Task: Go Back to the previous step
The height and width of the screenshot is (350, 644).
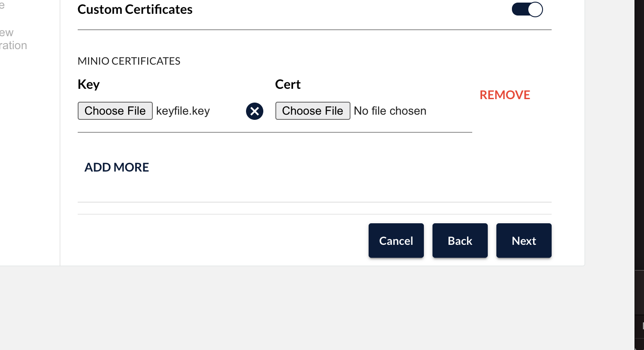Action: pos(460,241)
